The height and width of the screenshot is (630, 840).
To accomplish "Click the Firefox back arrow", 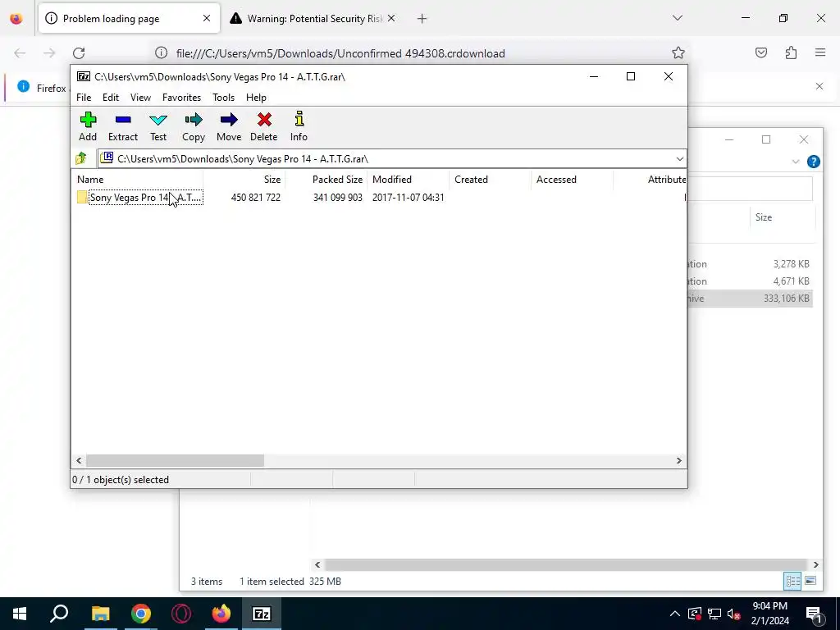I will pyautogui.click(x=20, y=53).
